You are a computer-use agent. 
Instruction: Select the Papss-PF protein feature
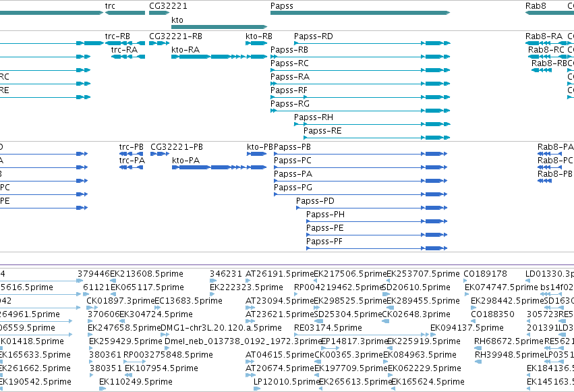click(376, 248)
